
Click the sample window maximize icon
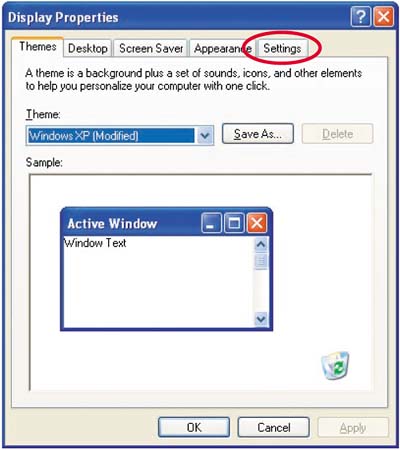234,223
